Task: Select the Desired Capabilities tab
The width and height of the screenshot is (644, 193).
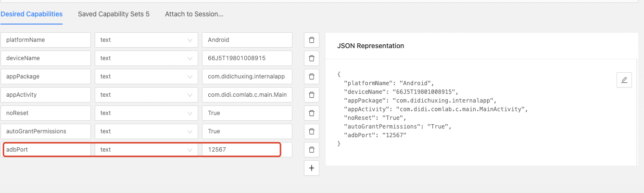Action: [x=31, y=14]
